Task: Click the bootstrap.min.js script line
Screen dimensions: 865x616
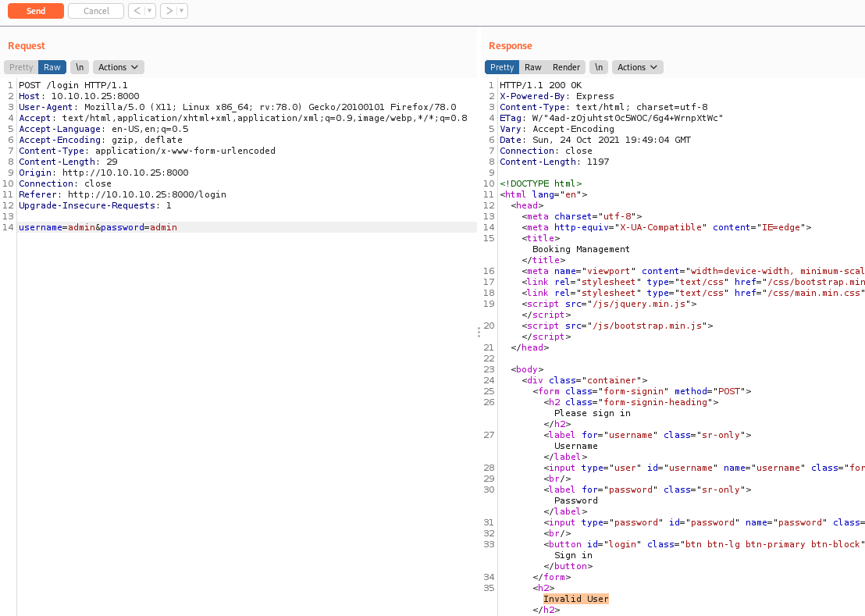Action: 618,326
